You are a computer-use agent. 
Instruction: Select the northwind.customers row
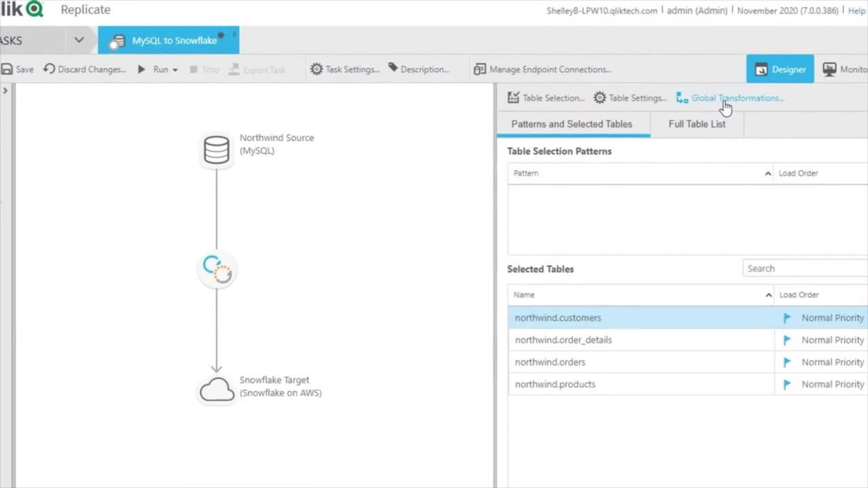(x=688, y=317)
